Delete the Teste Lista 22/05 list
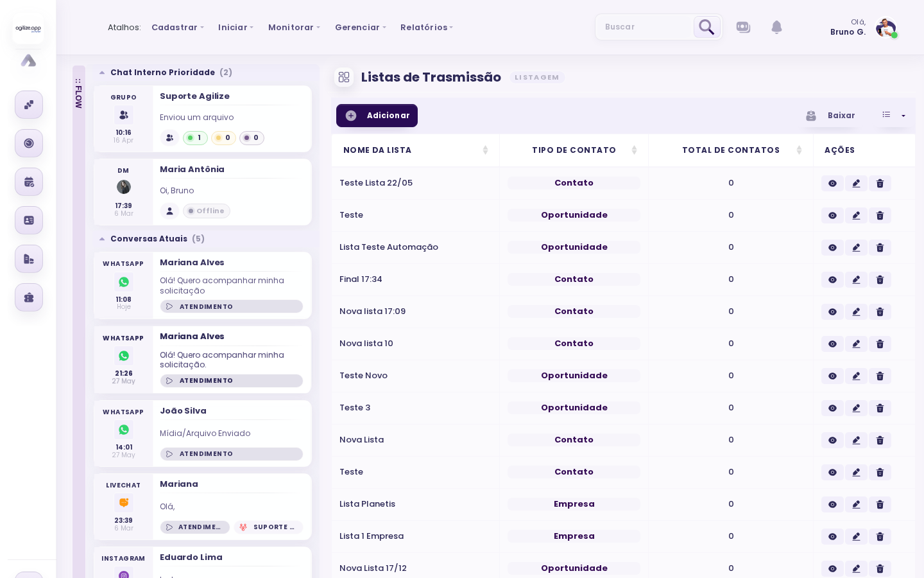Image resolution: width=924 pixels, height=578 pixels. [880, 184]
